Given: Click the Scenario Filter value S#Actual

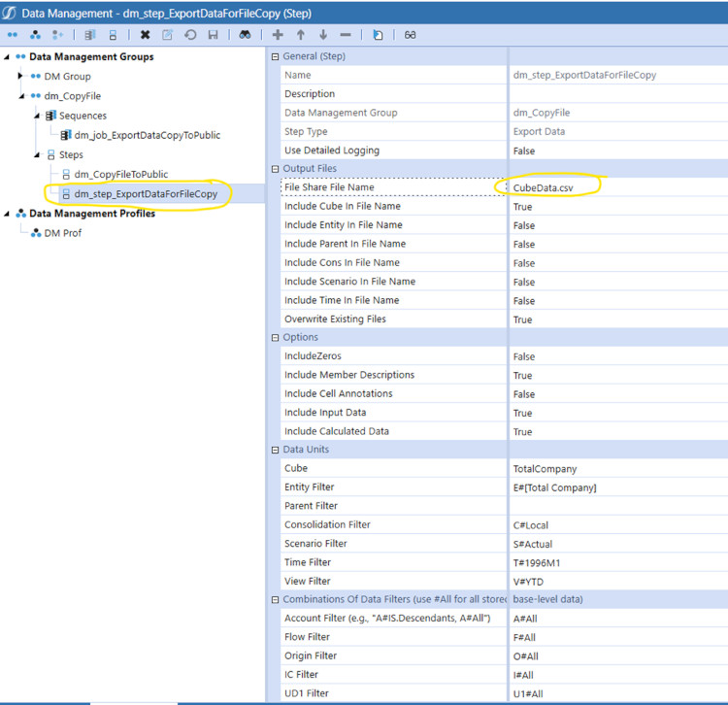Looking at the screenshot, I should [x=533, y=545].
